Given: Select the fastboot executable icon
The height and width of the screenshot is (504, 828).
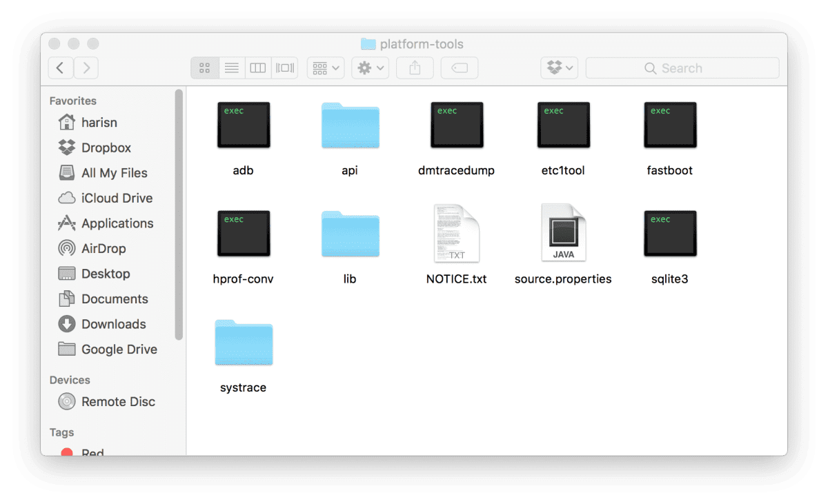Looking at the screenshot, I should click(x=670, y=125).
